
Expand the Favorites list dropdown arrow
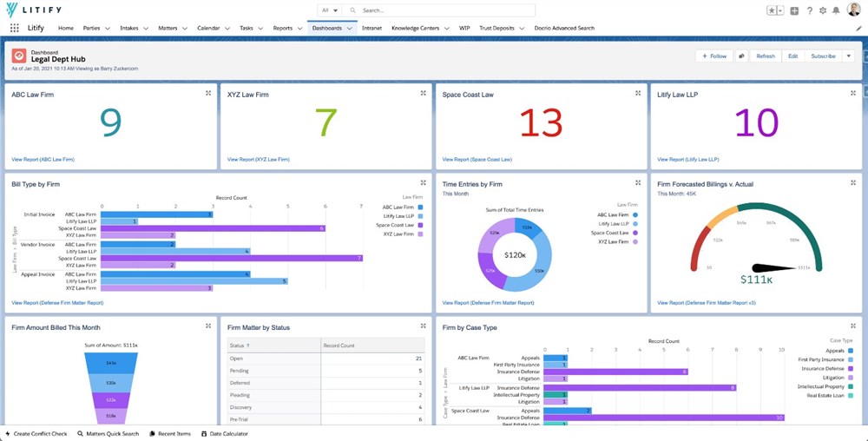tap(780, 10)
